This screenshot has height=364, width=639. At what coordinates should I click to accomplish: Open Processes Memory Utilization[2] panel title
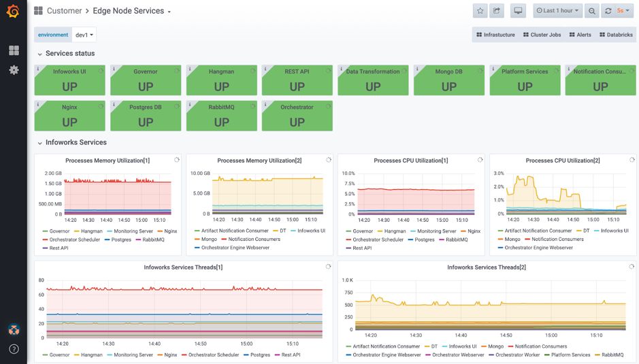click(x=259, y=161)
